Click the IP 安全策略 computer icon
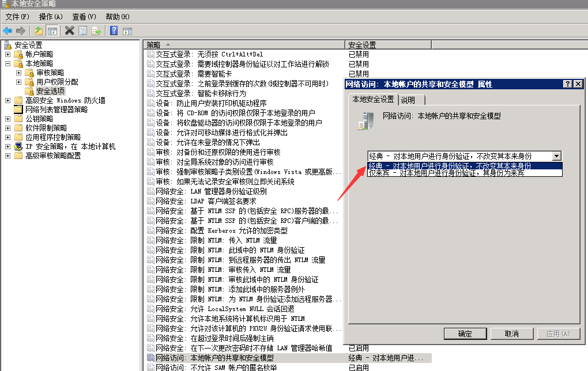Image resolution: width=588 pixels, height=371 pixels. (x=18, y=146)
